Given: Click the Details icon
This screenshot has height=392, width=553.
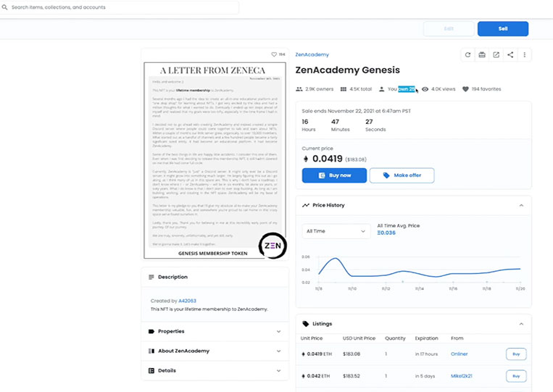Looking at the screenshot, I should (151, 370).
